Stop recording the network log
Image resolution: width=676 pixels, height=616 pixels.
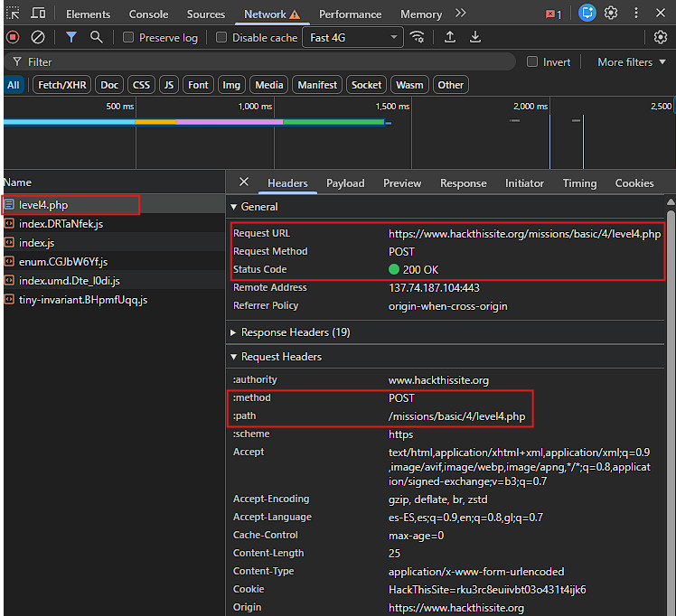point(13,37)
